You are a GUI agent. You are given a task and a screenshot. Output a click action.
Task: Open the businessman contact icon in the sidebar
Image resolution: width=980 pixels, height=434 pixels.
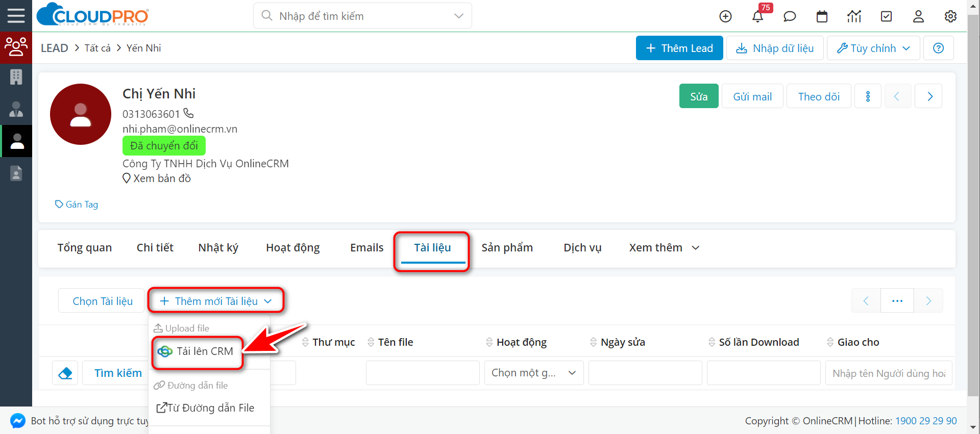point(16,109)
